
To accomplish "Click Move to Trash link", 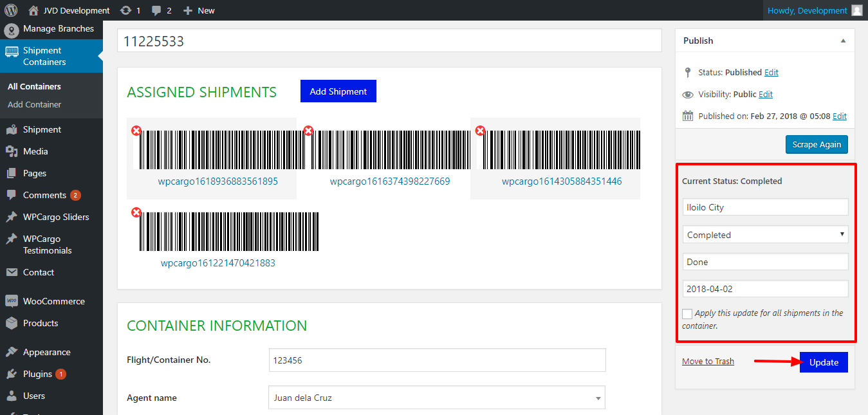I will click(708, 361).
